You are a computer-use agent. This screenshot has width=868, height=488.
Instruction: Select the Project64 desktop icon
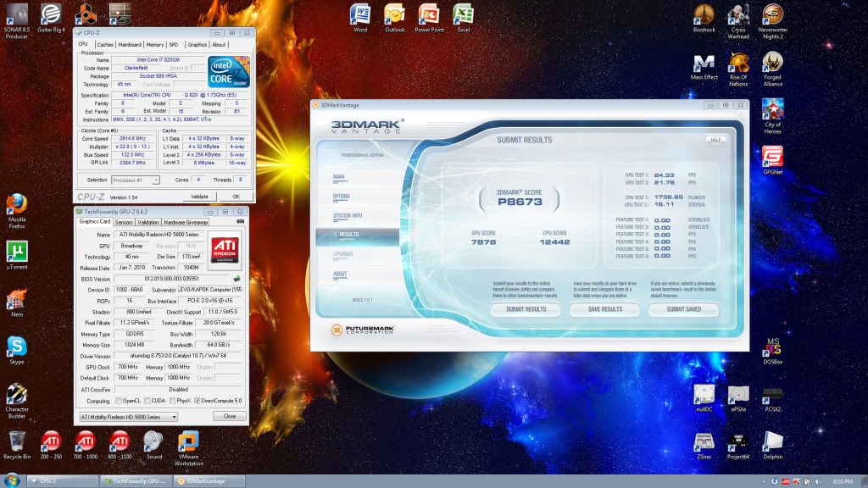click(x=738, y=446)
